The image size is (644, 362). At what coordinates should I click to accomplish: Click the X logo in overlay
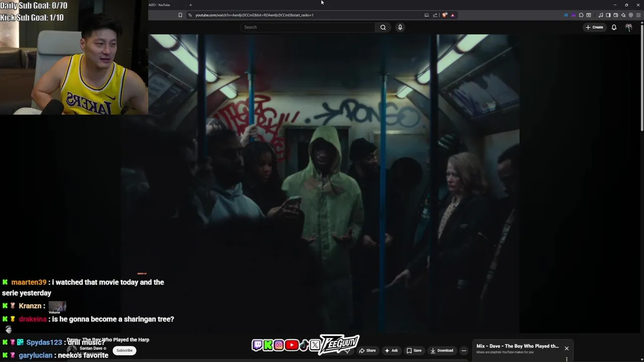coord(315,345)
